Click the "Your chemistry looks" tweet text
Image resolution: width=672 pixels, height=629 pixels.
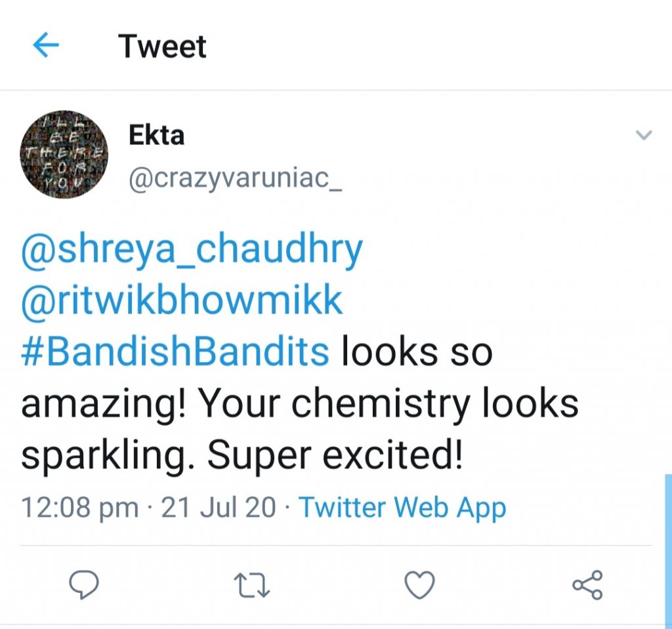click(388, 405)
